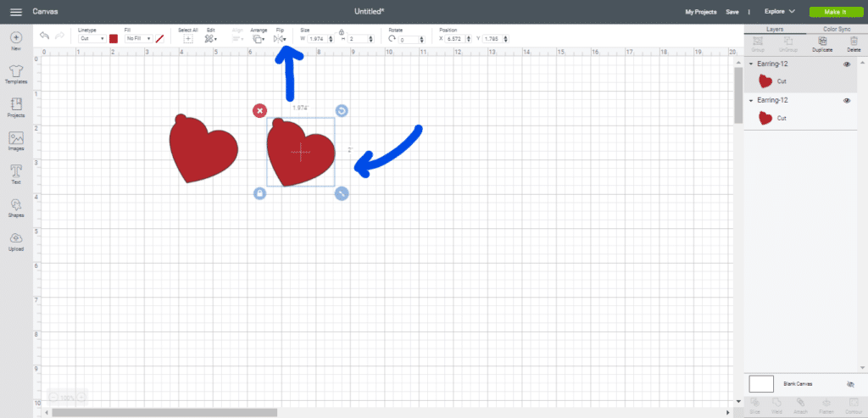Hide the first Earring-12 layer
This screenshot has height=418, width=868.
846,64
